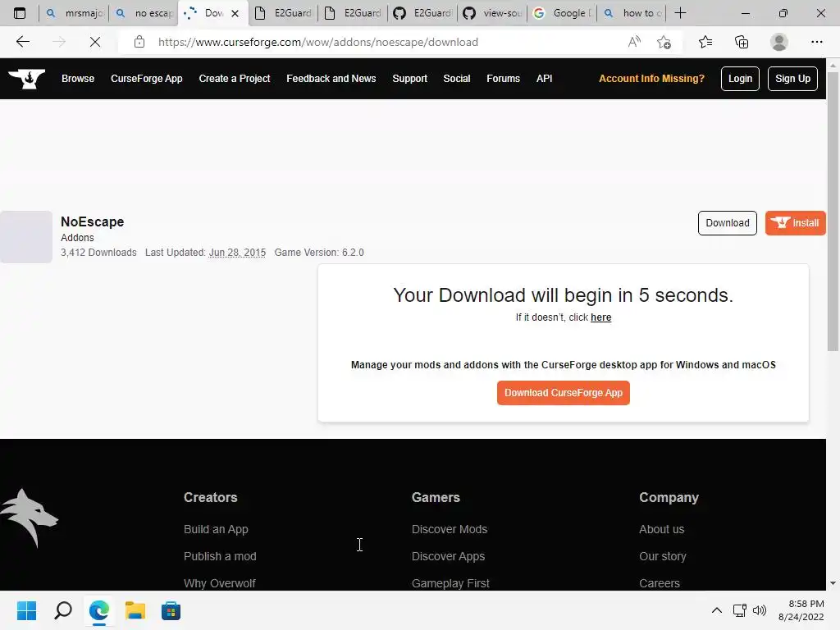Open CurseForge App nav link

point(147,79)
